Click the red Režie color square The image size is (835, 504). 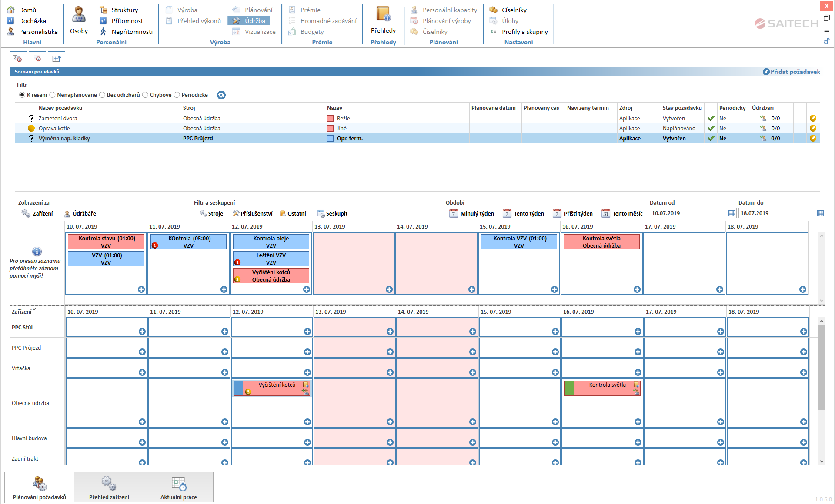[330, 118]
